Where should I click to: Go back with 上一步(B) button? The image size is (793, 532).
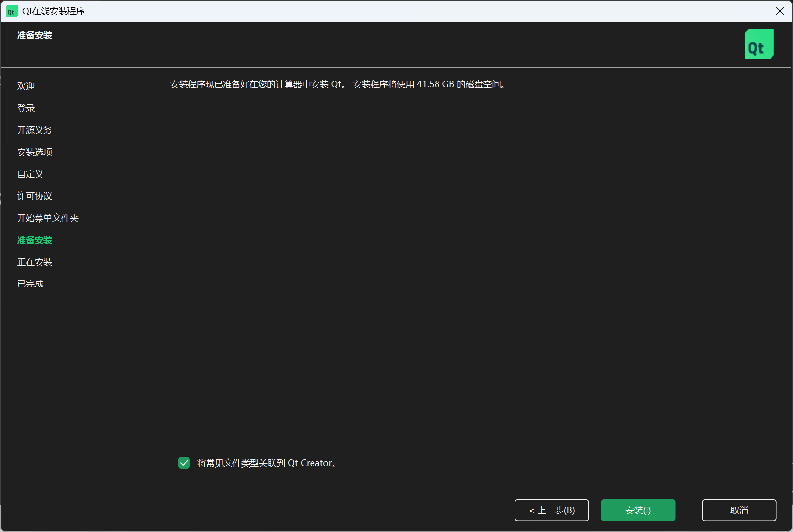552,510
